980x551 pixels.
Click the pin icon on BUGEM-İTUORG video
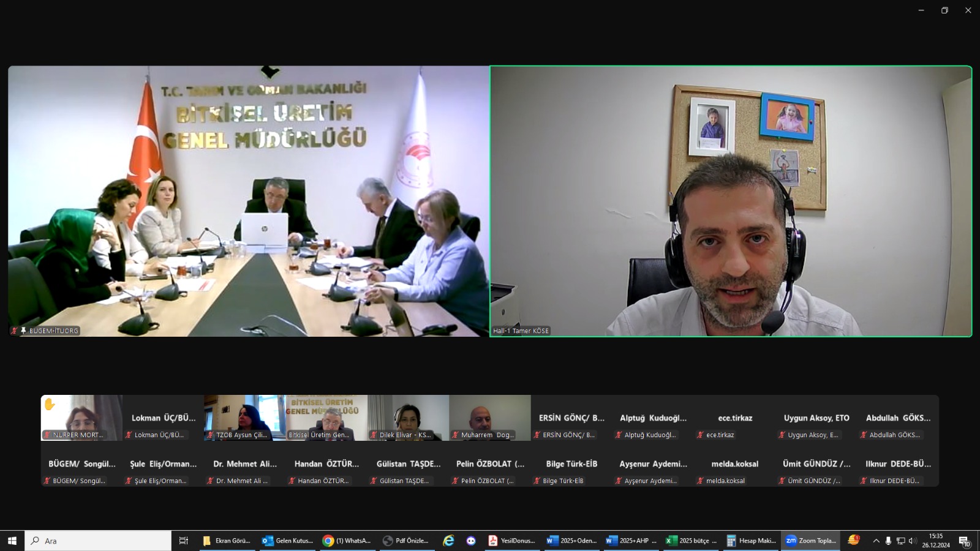pyautogui.click(x=23, y=331)
